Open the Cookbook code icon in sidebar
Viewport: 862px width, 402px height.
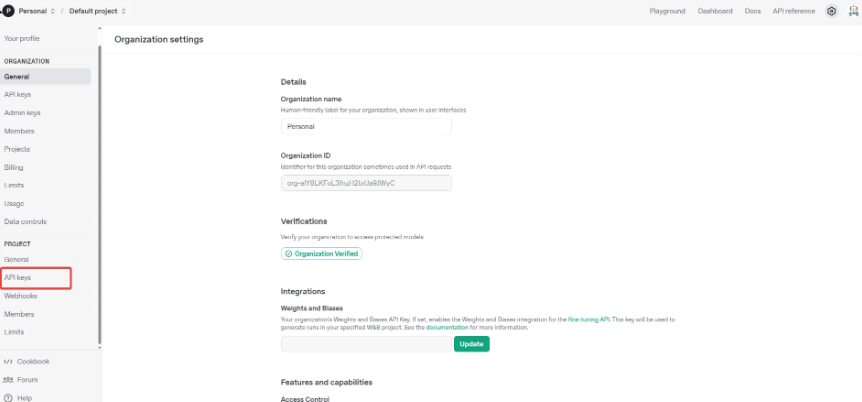8,362
